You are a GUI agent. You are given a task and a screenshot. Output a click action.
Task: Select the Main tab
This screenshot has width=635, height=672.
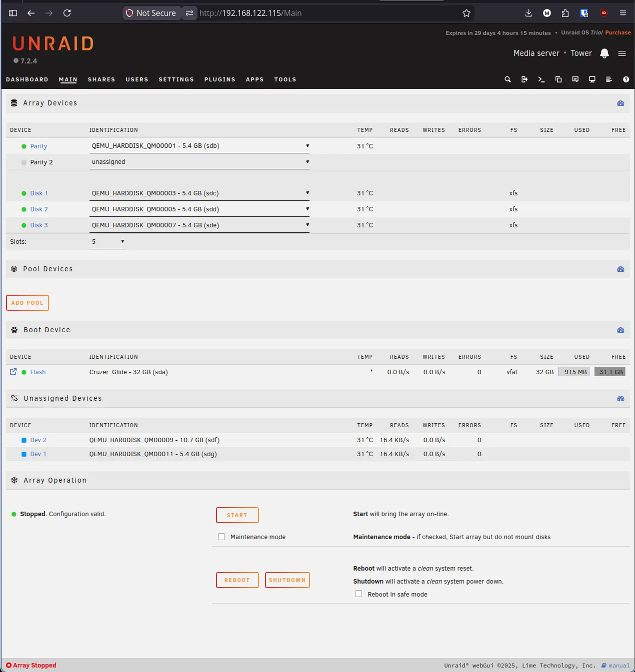pyautogui.click(x=68, y=79)
